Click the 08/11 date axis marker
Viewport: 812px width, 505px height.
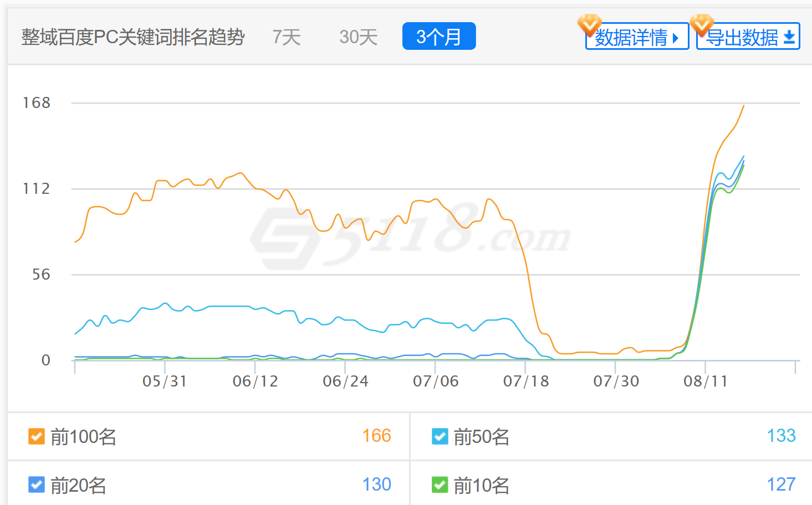pyautogui.click(x=705, y=381)
